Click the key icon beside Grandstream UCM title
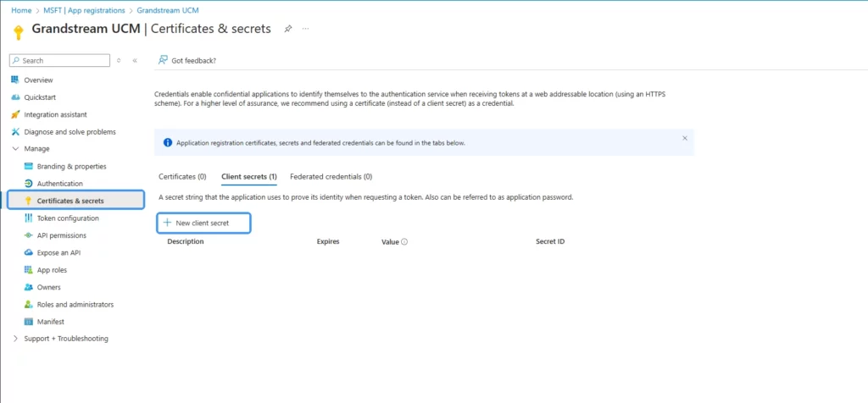Screen dimensions: 868x403 pos(19,33)
